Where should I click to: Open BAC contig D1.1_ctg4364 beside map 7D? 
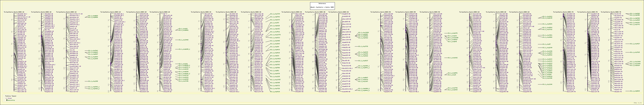(x=635, y=14)
